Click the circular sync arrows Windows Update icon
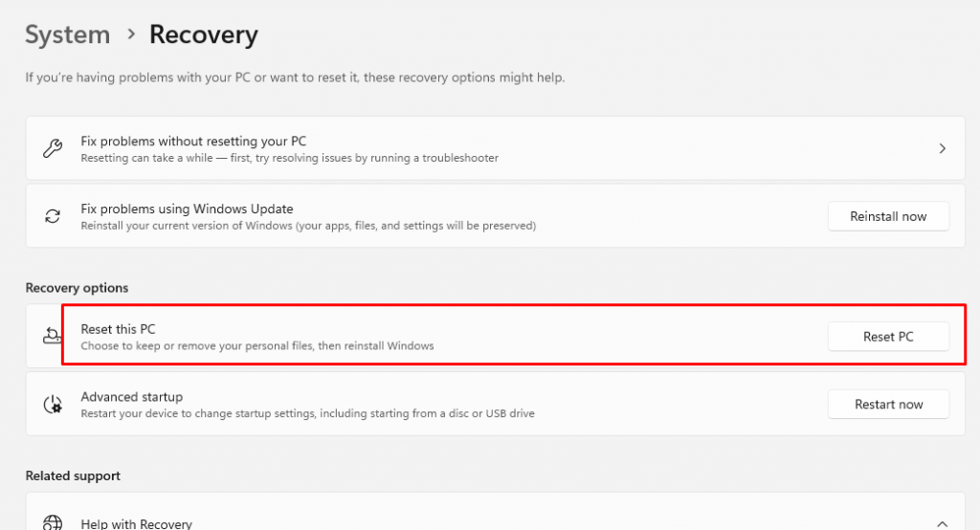 click(x=53, y=216)
